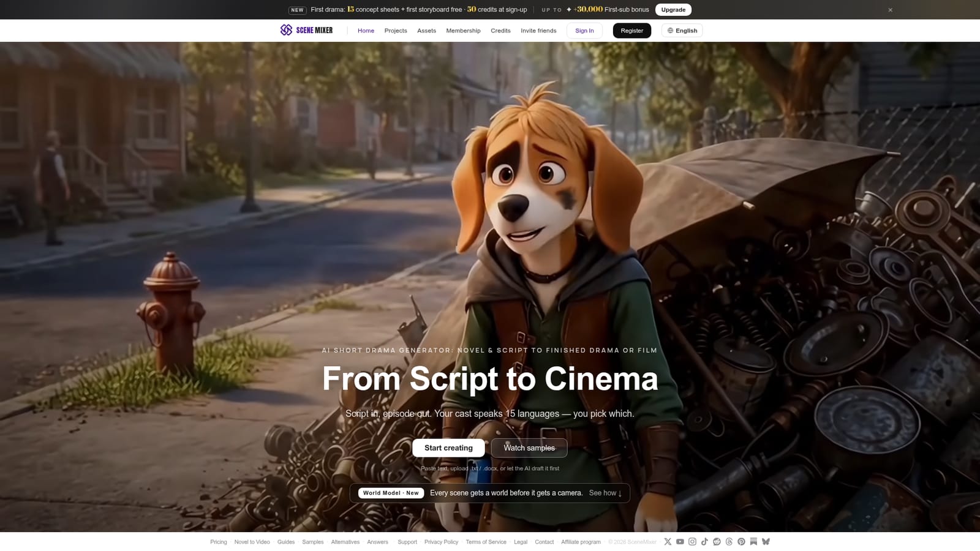
Task: Open Assets in the navigation bar
Action: 426,31
